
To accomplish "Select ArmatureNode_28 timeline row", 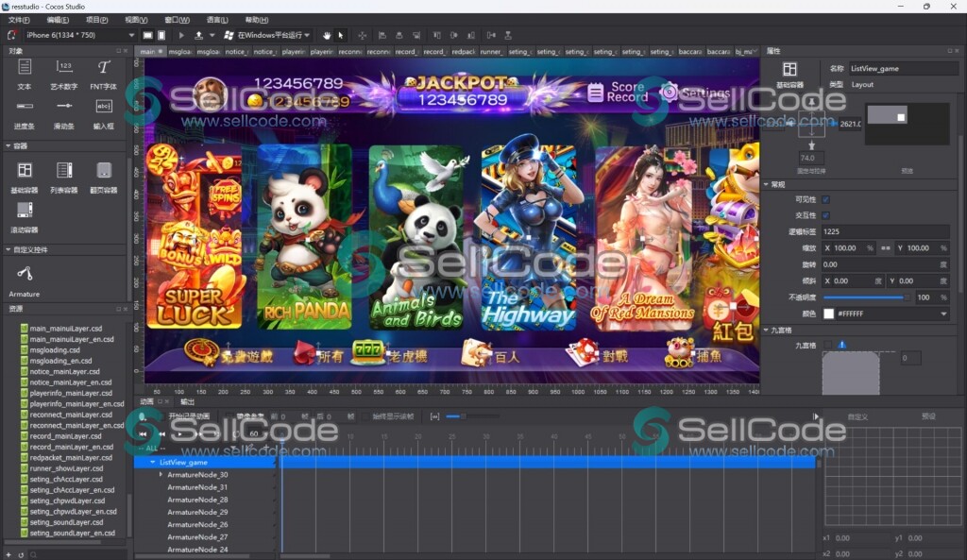I will 197,500.
